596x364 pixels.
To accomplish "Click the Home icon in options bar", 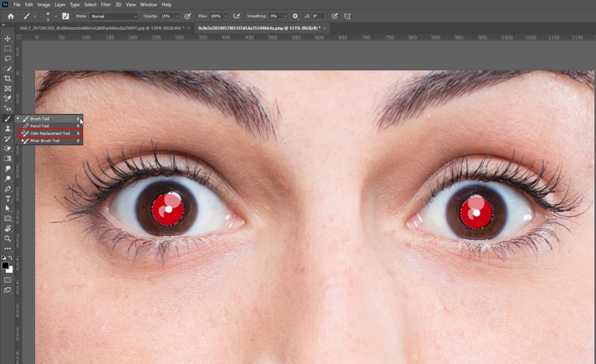I will pos(10,16).
